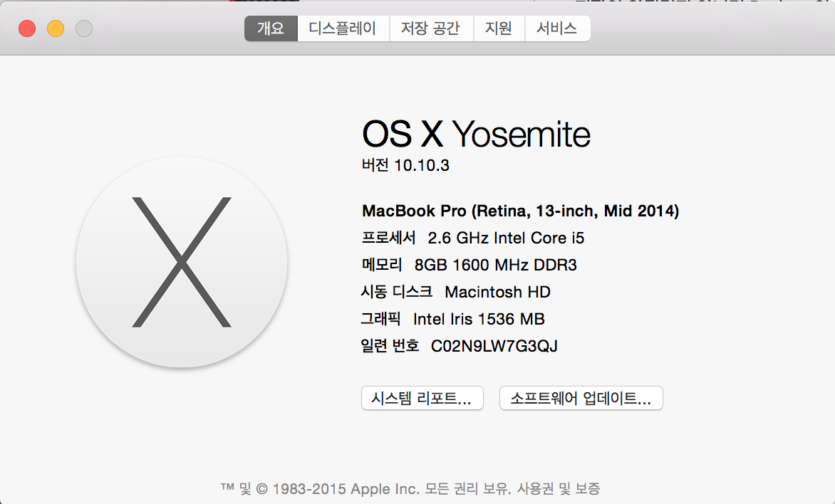Click the OS X Yosemite title

point(476,134)
